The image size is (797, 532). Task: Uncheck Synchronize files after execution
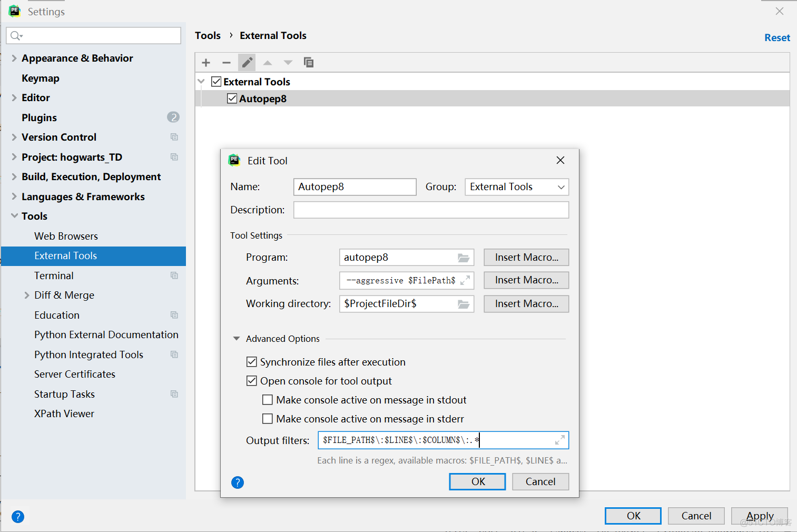(252, 362)
